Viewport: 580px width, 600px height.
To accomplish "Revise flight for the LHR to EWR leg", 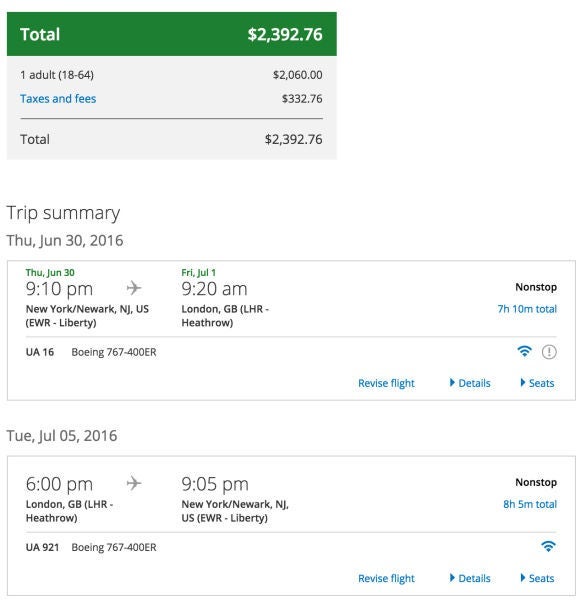I will coord(386,578).
